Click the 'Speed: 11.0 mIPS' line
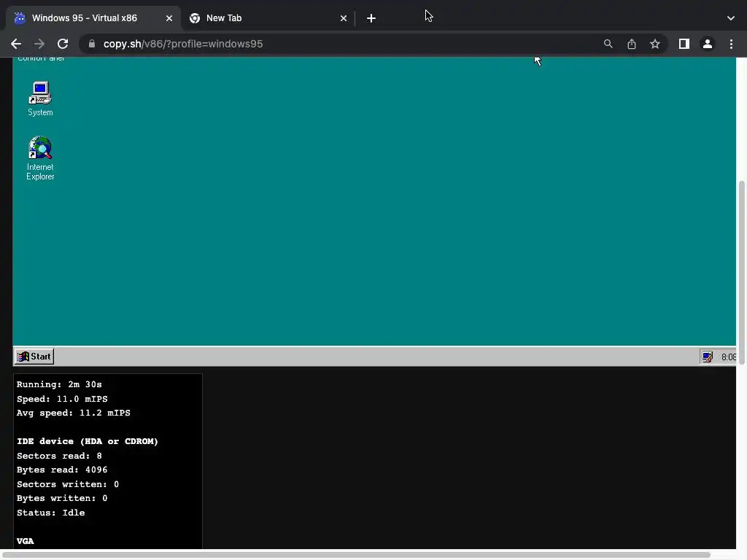The image size is (747, 560). (62, 399)
